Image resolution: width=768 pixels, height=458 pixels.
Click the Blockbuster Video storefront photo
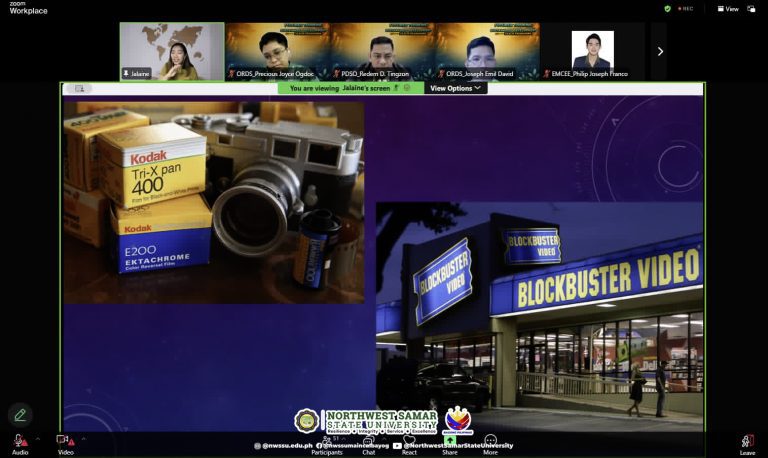(x=539, y=316)
